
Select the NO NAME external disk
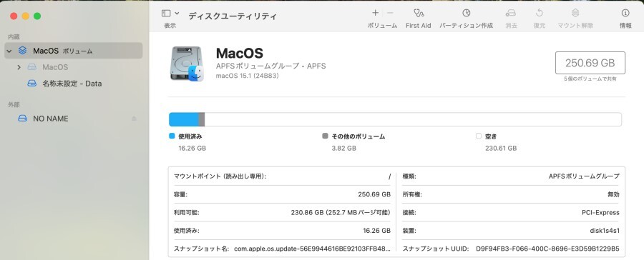[x=74, y=119]
